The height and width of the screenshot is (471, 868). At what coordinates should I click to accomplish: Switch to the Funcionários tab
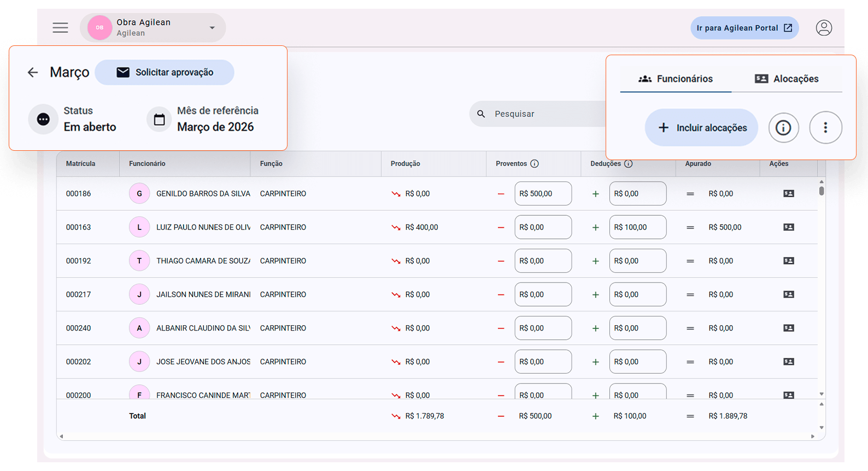coord(676,79)
